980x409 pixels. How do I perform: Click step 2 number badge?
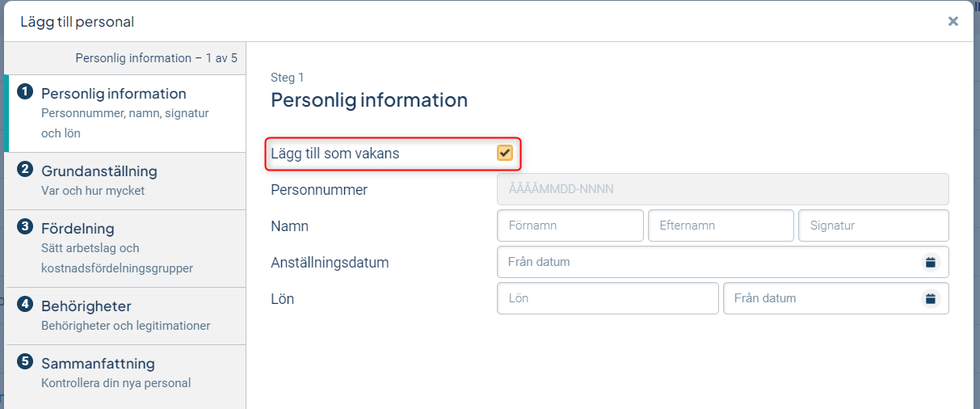pos(24,170)
